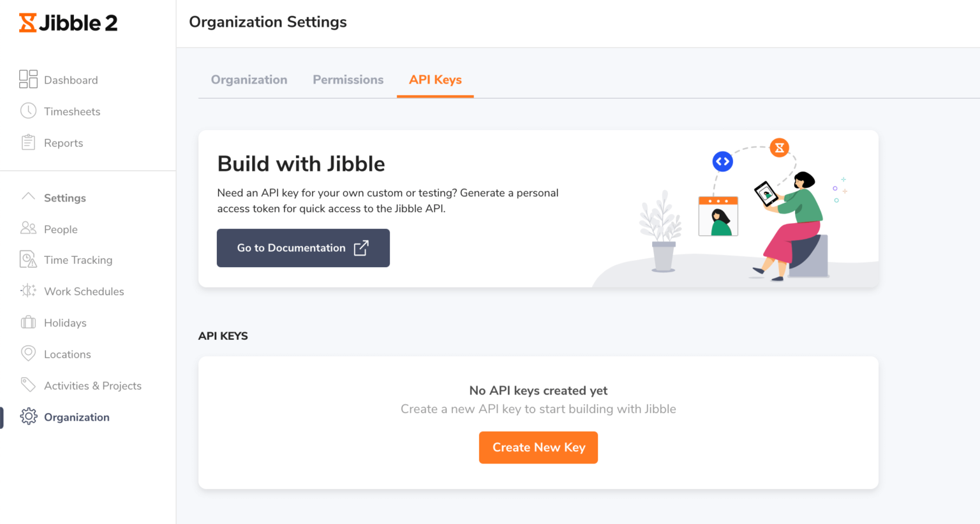The width and height of the screenshot is (980, 524).
Task: Select the API Keys tab
Action: point(434,79)
